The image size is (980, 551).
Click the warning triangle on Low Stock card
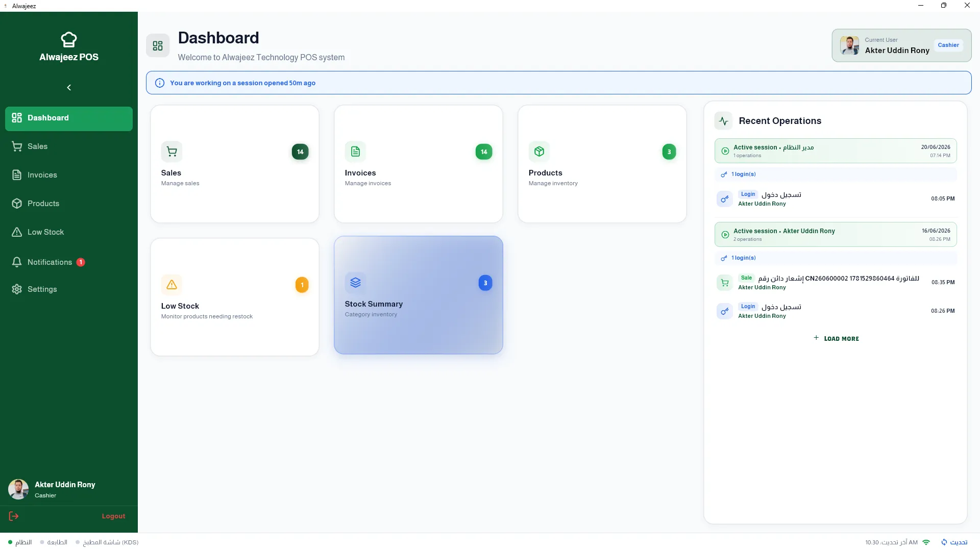[172, 285]
